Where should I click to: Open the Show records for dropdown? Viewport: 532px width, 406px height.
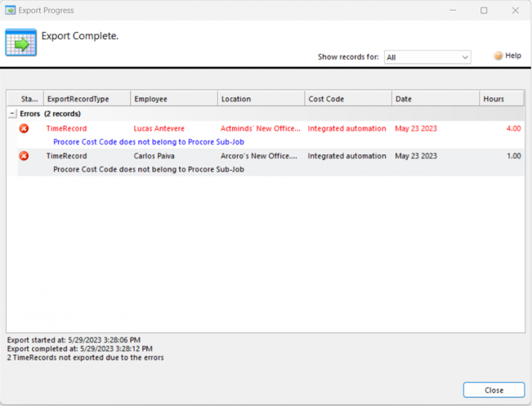pyautogui.click(x=427, y=57)
